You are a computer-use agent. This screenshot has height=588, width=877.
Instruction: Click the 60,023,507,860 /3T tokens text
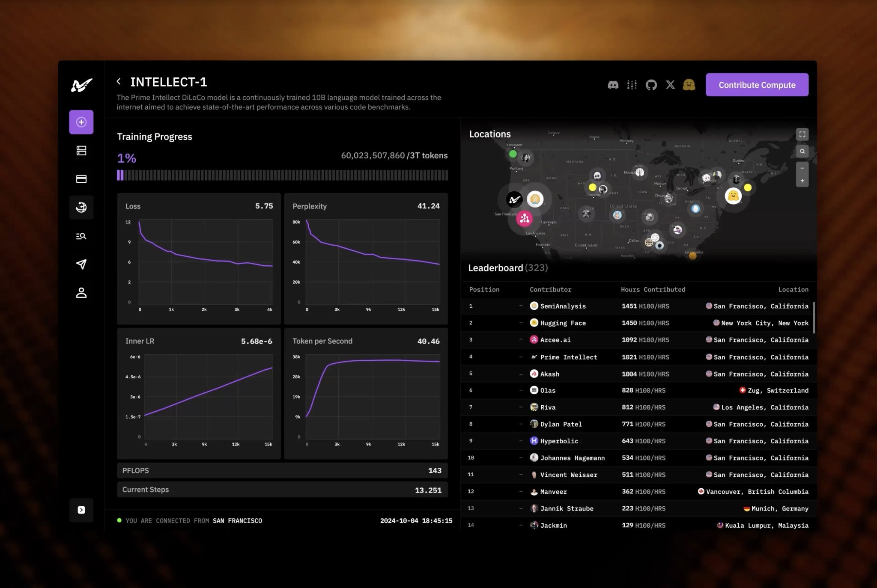tap(394, 156)
